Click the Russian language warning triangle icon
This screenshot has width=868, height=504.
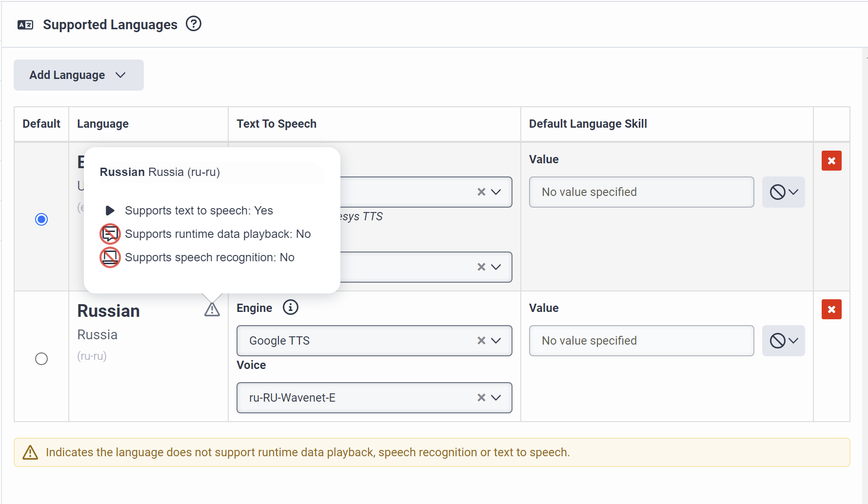point(212,310)
